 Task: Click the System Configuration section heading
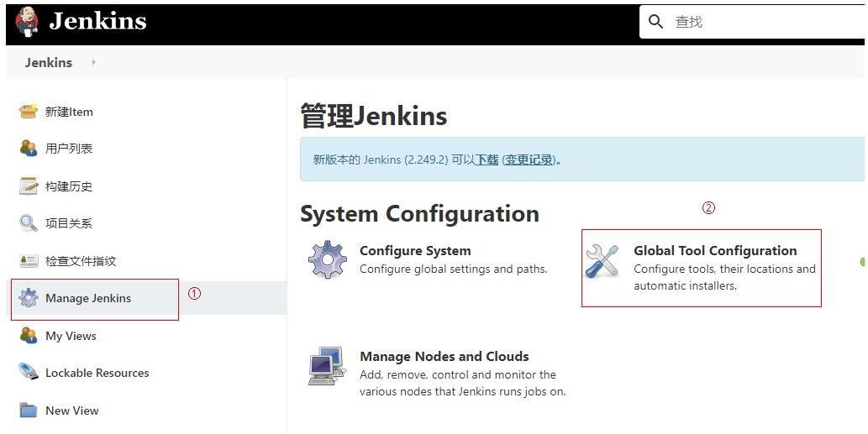(x=419, y=213)
